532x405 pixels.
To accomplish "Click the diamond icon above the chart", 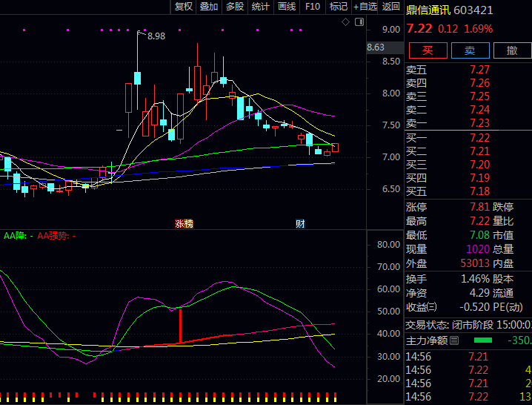I will [x=345, y=22].
